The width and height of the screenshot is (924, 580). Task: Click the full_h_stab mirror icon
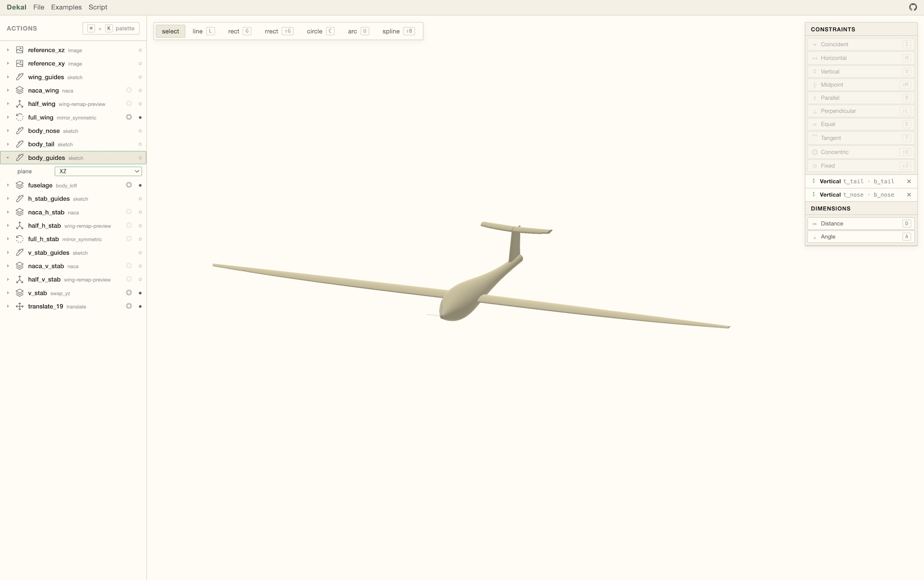click(x=20, y=239)
